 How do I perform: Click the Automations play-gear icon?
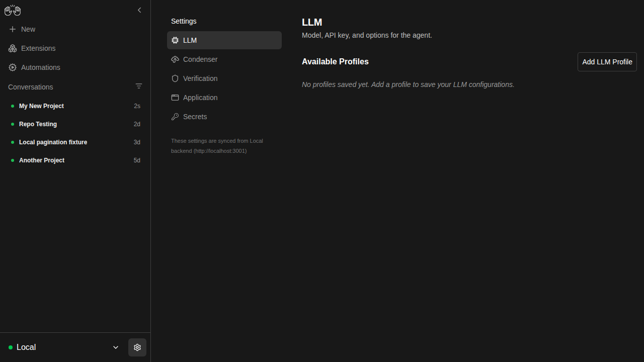13,67
